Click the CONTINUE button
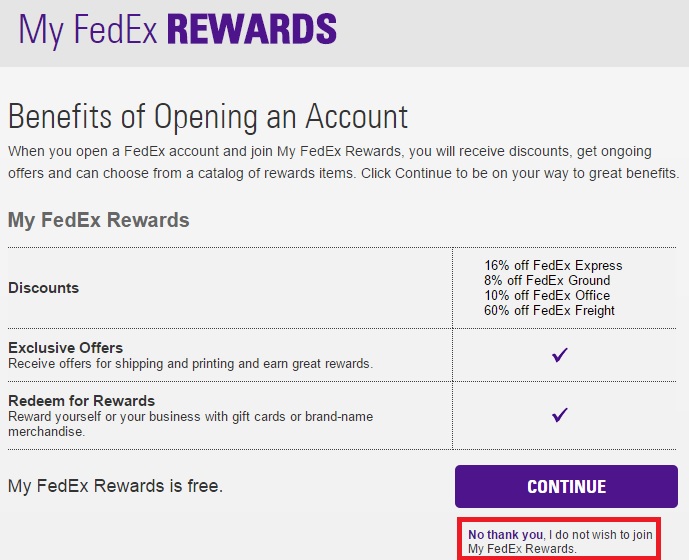Screen dimensions: 689x560 (x=566, y=486)
